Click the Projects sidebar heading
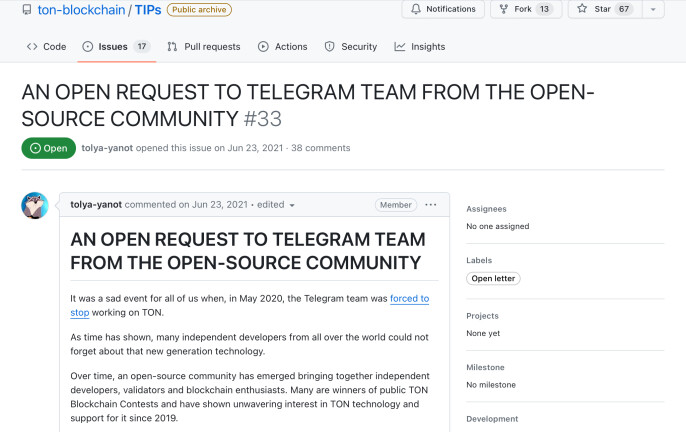 482,316
